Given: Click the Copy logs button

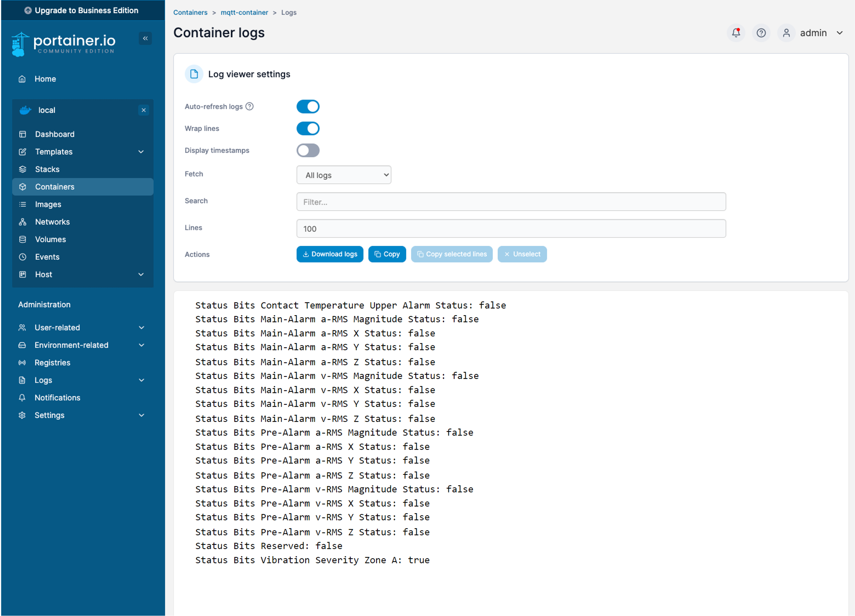Looking at the screenshot, I should (x=387, y=254).
